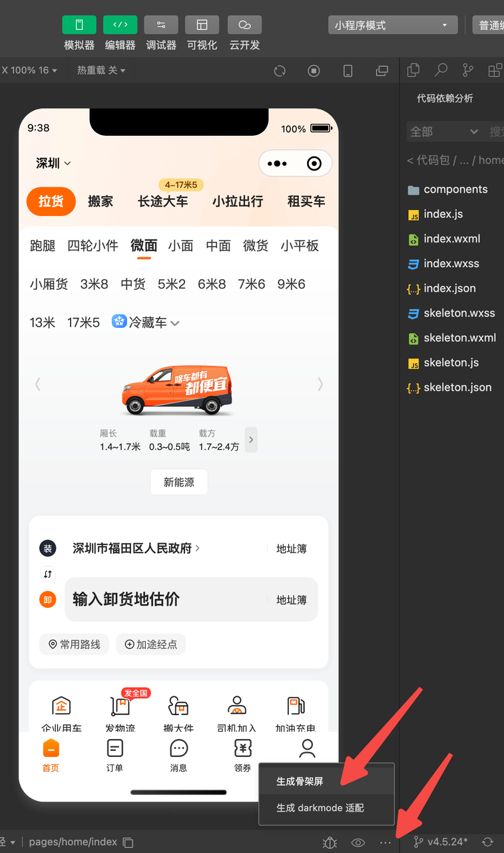This screenshot has height=853, width=504.
Task: Click the miniprogram capsule close circle icon
Action: (x=314, y=163)
